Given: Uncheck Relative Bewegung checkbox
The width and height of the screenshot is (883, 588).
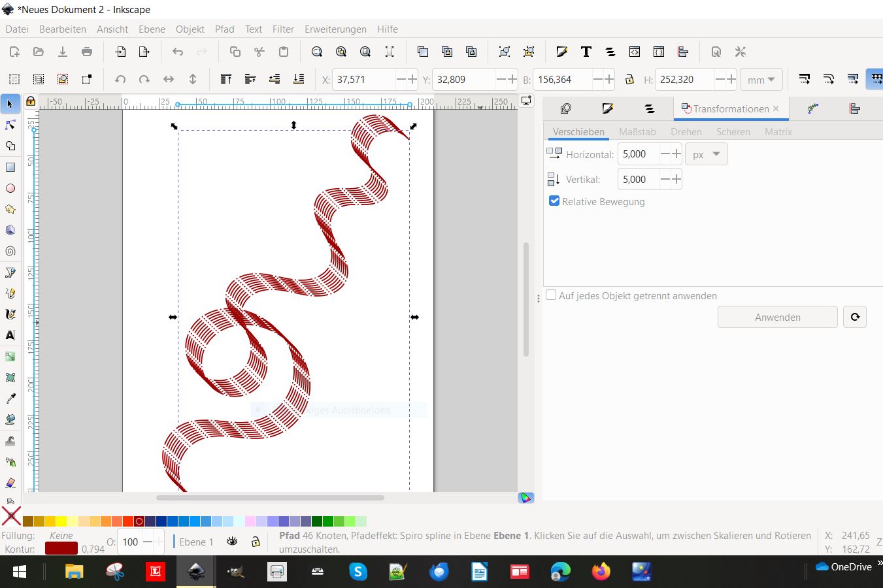Looking at the screenshot, I should point(554,201).
